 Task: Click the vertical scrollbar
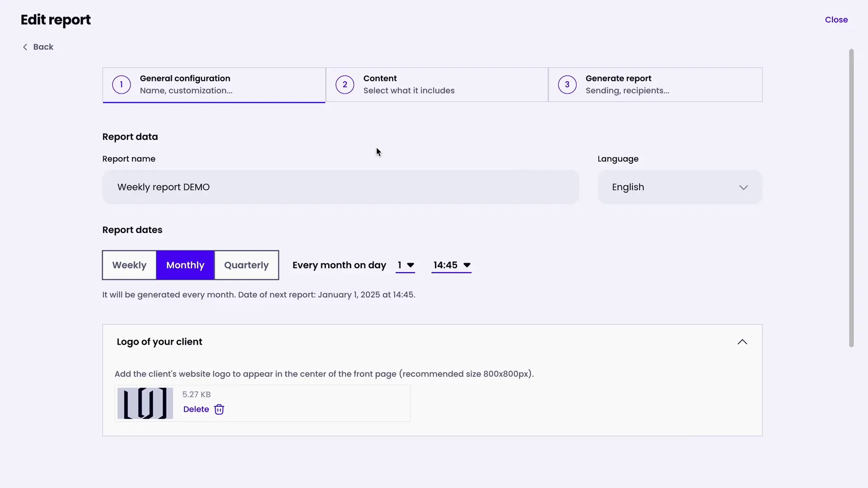click(x=851, y=198)
